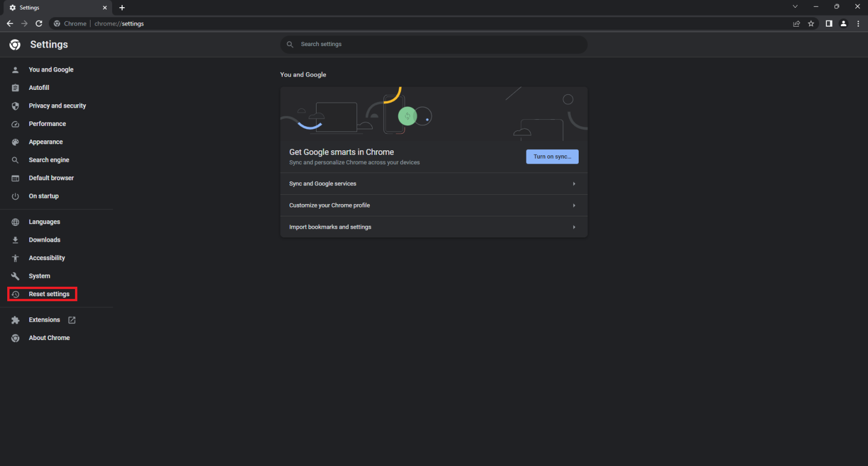
Task: Click the Search settings field
Action: point(433,44)
